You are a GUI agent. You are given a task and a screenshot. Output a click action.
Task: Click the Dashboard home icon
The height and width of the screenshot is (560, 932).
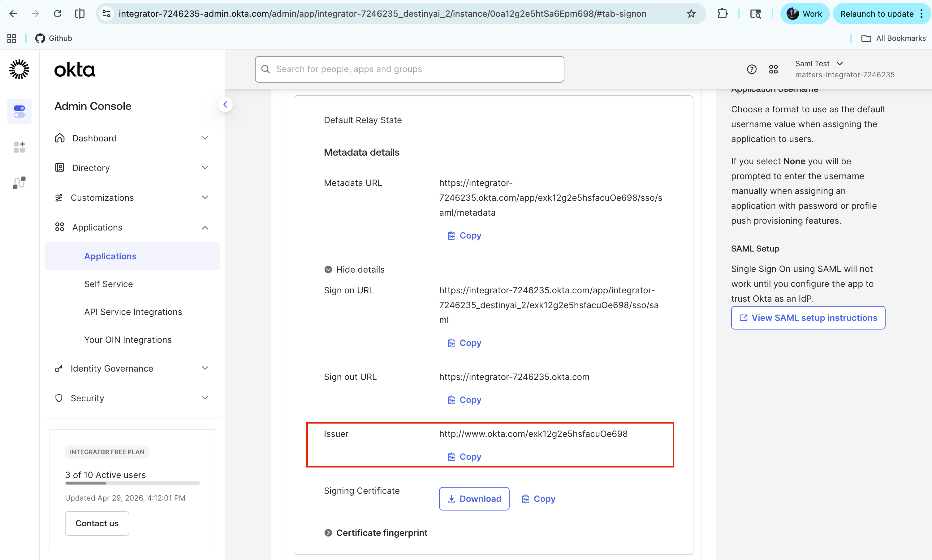(60, 138)
